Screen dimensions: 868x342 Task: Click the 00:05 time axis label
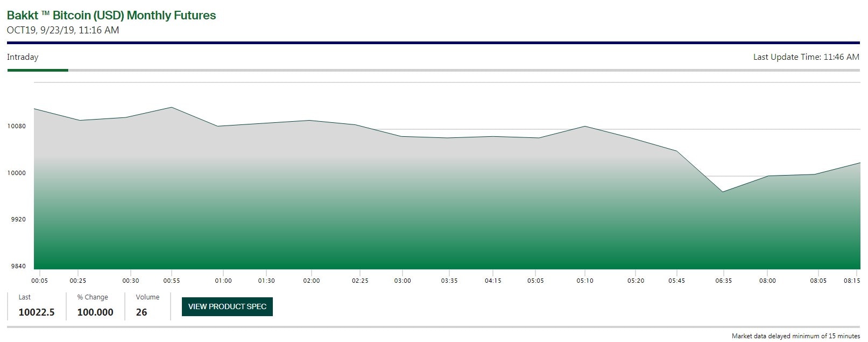click(39, 281)
